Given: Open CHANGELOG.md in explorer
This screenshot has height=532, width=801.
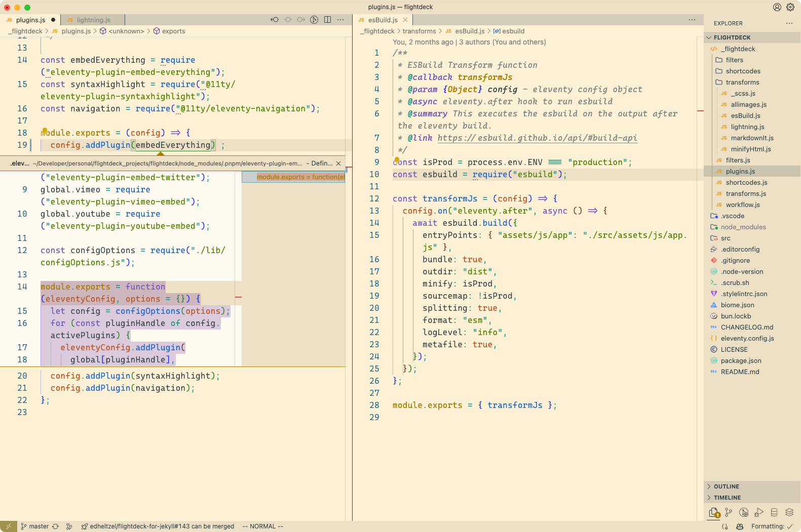Looking at the screenshot, I should coord(752,327).
